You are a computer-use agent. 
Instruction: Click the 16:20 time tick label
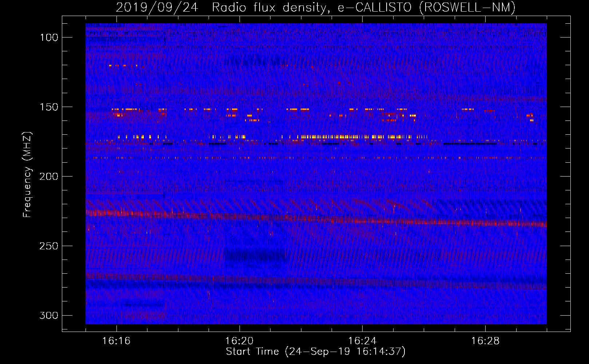(x=239, y=341)
